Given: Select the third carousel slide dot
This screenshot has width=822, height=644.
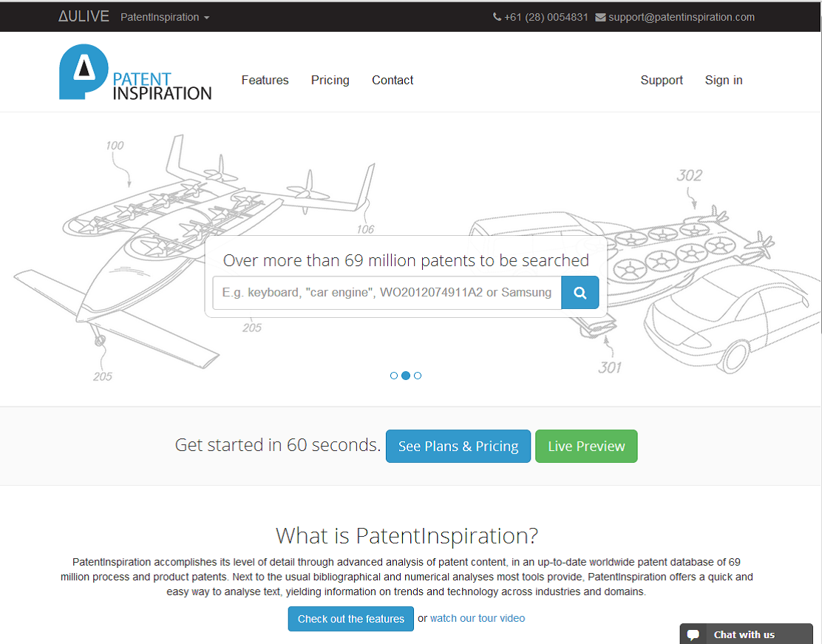Looking at the screenshot, I should [x=418, y=376].
